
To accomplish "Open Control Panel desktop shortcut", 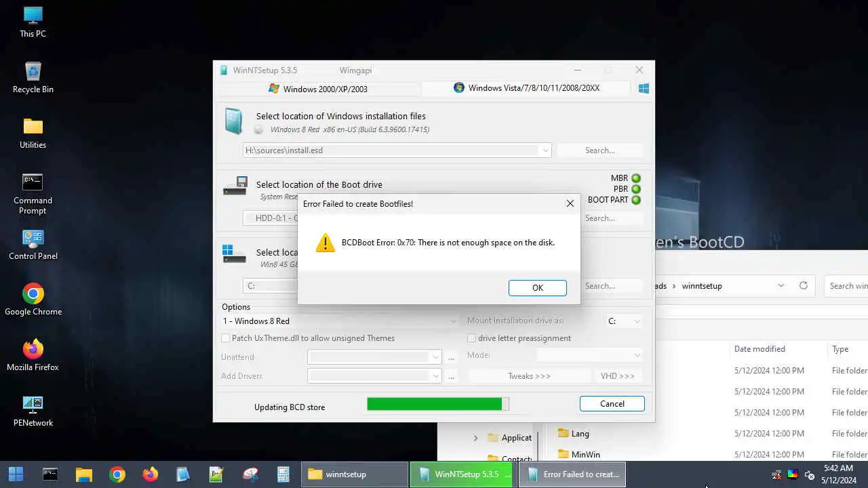I will click(x=33, y=245).
